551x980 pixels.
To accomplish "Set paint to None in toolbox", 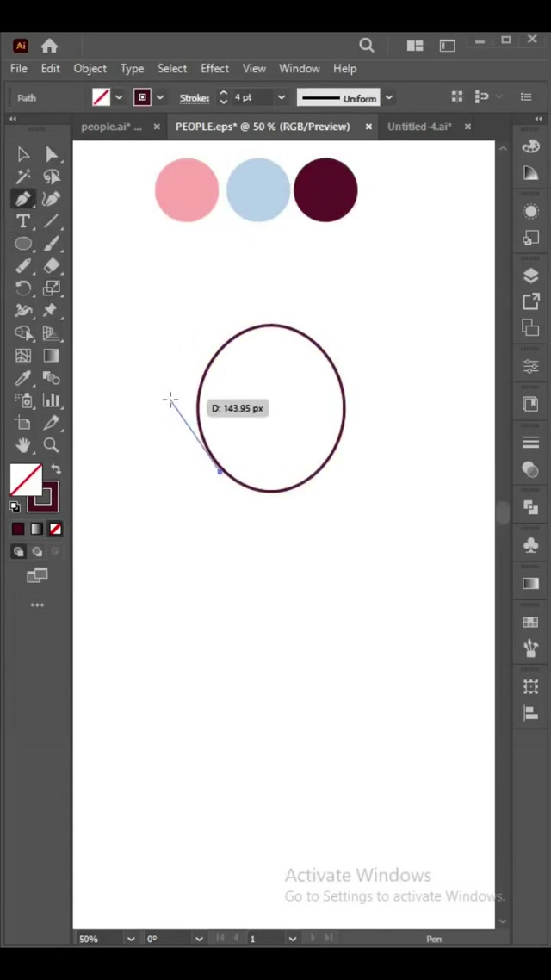I will point(55,529).
